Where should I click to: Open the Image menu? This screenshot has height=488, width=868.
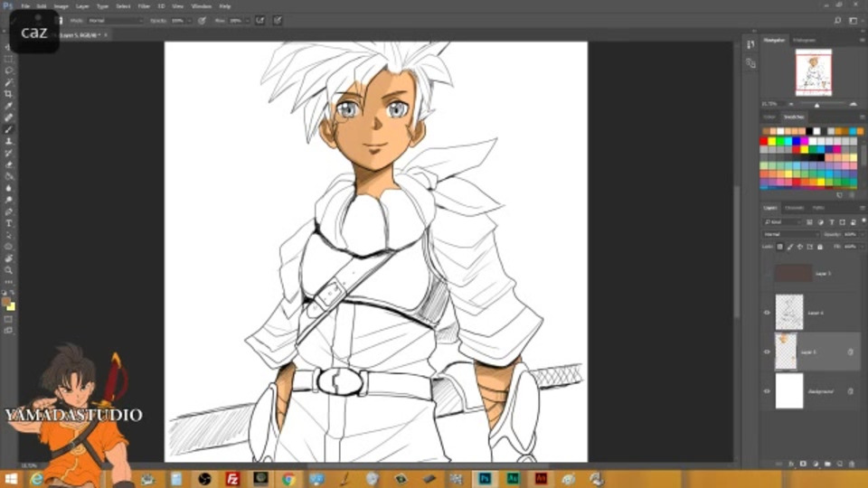coord(61,6)
